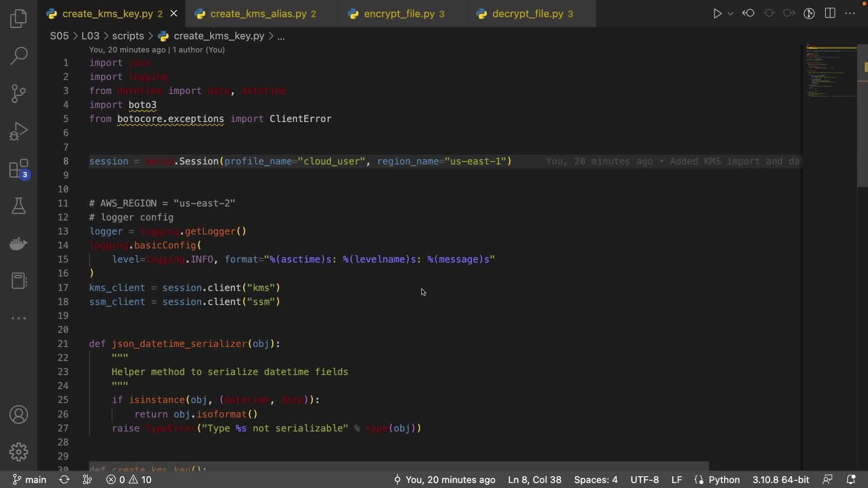Screen dimensions: 868x488
Task: Click the notifications bell in the status bar
Action: coord(851,479)
